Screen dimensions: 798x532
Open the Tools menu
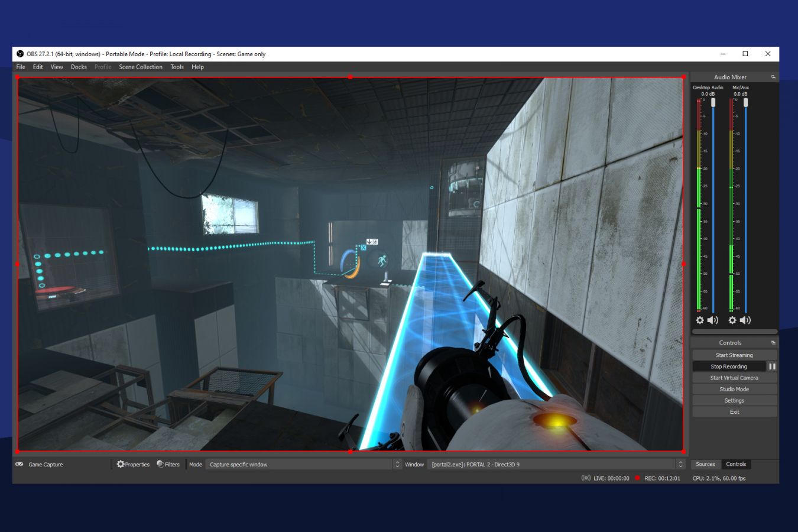(x=177, y=67)
